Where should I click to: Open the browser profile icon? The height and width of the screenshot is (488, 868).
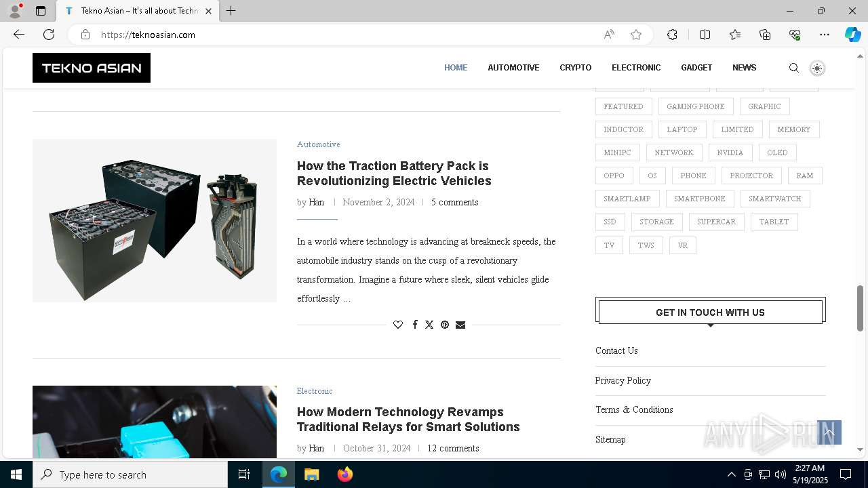15,11
